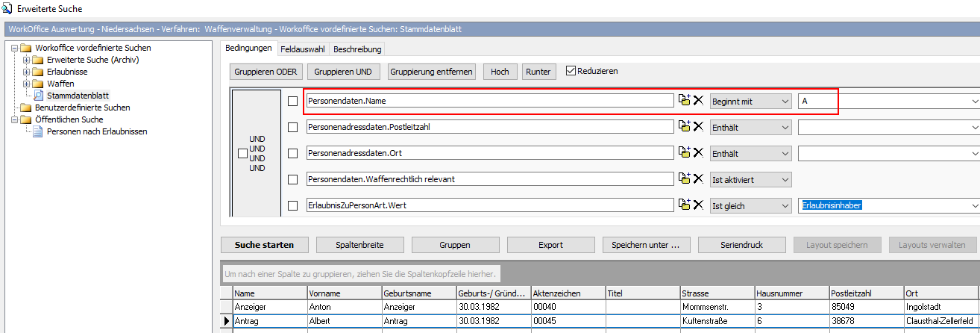Click the add-condition icon in the Postleitzahl row
This screenshot has width=980, height=333.
pos(685,127)
